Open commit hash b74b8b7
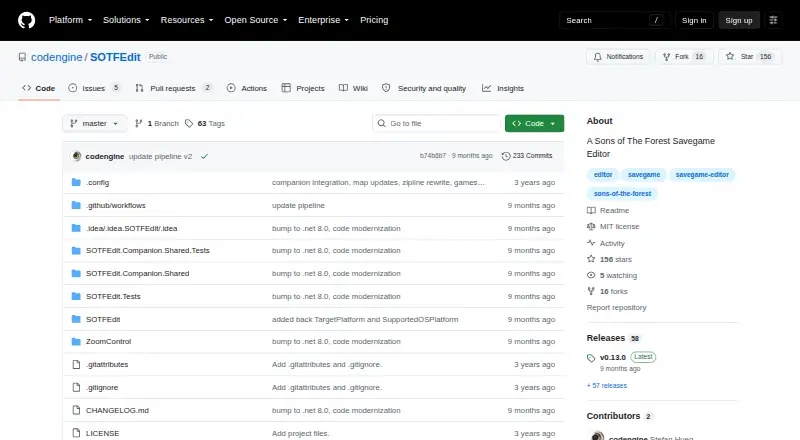Screen dimensions: 800x440 (433, 156)
